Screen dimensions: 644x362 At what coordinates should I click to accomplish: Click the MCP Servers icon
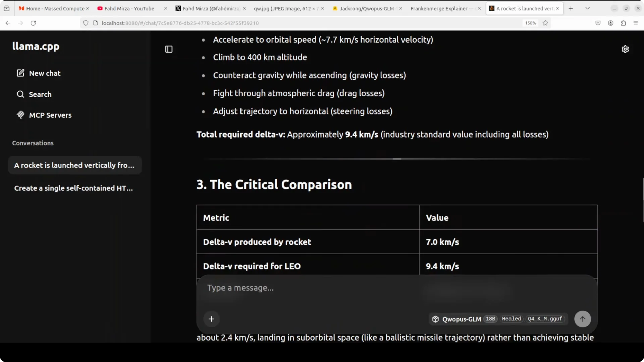pos(20,115)
